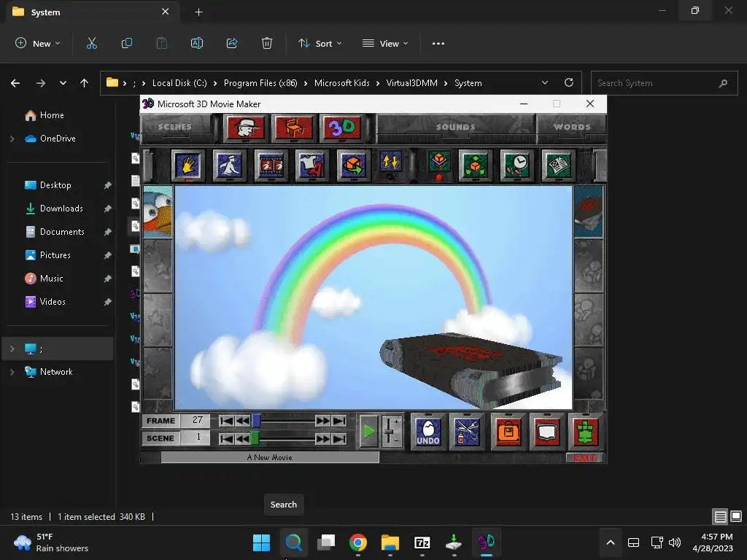This screenshot has height=560, width=747.
Task: Jump to first scene in Scene row
Action: point(227,438)
